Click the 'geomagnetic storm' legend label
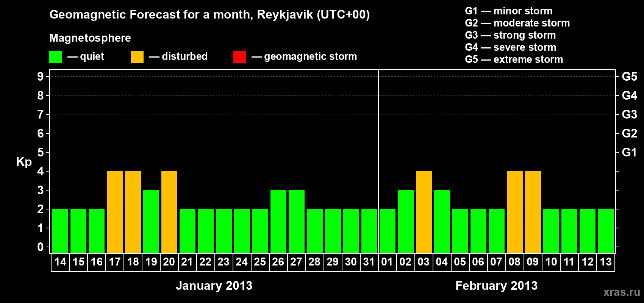644x303 pixels. coord(311,57)
